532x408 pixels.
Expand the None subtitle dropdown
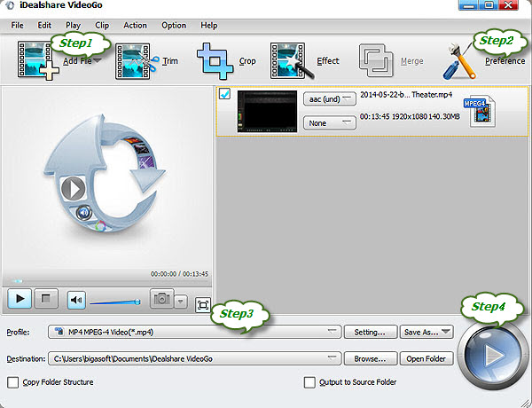click(x=330, y=123)
